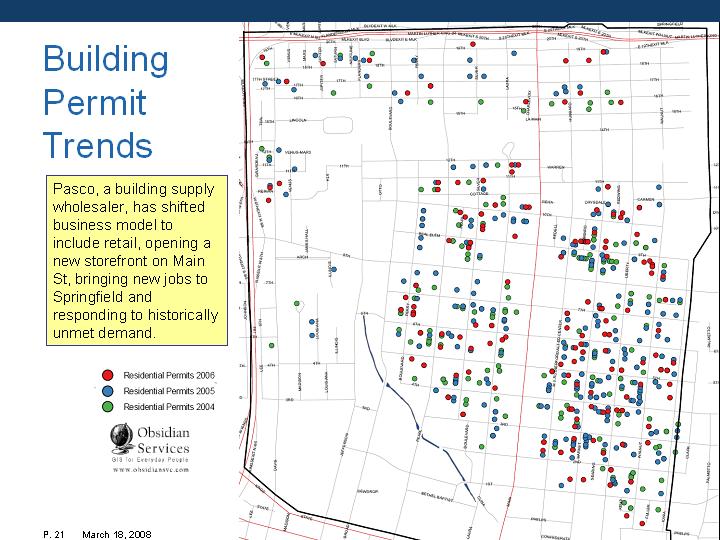Image resolution: width=720 pixels, height=540 pixels.
Task: Click the Obsidian Services globe logo icon
Action: coord(121,439)
